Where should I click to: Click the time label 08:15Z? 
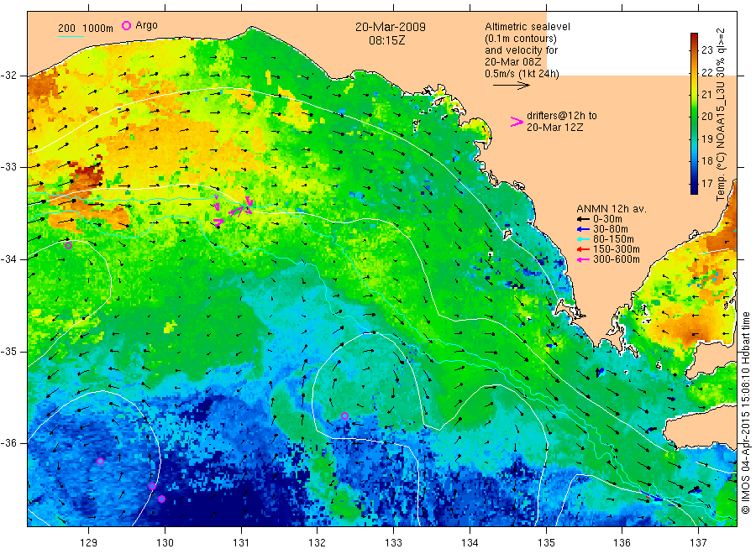click(387, 40)
